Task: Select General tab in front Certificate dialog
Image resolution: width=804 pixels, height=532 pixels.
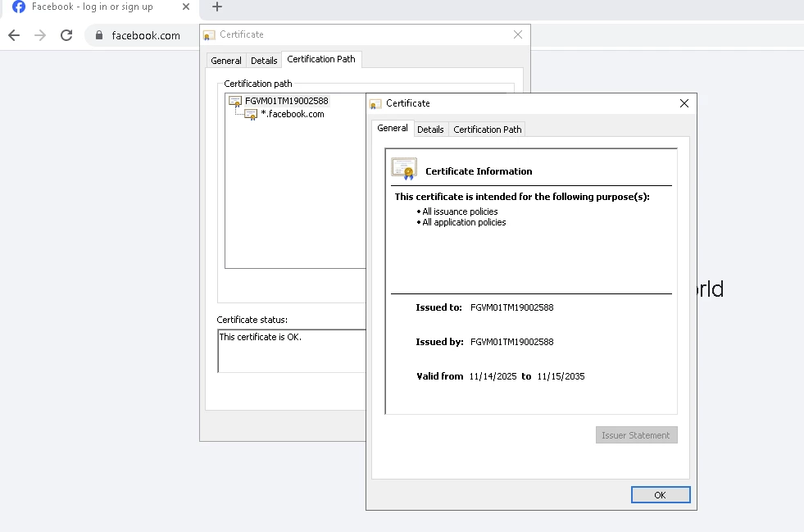Action: pyautogui.click(x=393, y=128)
